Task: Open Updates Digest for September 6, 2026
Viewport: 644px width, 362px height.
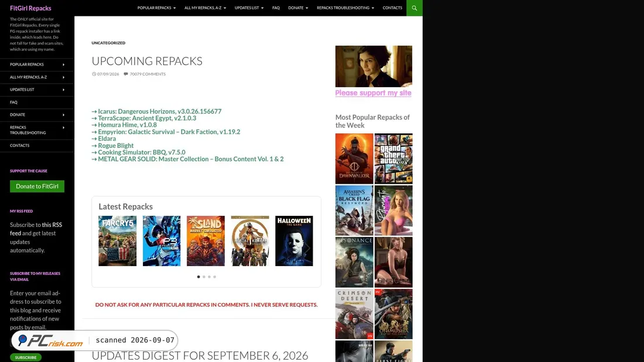Action: coord(200,356)
